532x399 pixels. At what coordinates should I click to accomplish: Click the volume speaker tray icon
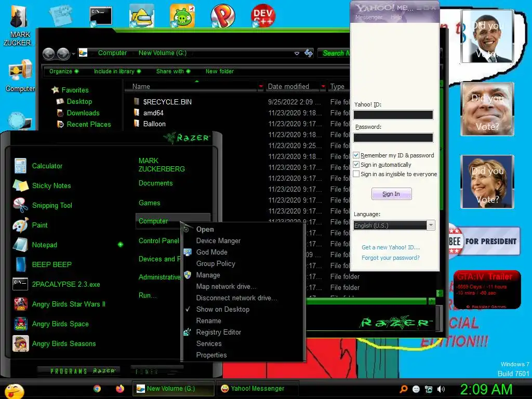click(x=441, y=389)
